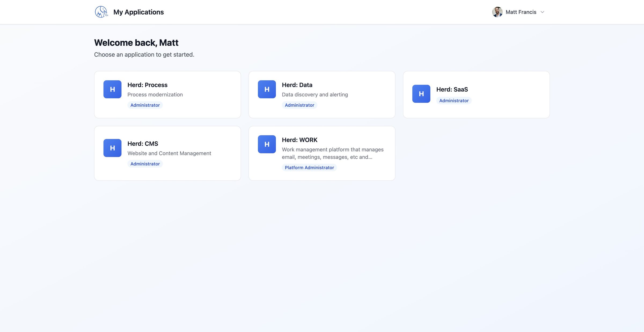Click the Herd: SaaS H icon
This screenshot has height=332, width=644.
(x=421, y=94)
